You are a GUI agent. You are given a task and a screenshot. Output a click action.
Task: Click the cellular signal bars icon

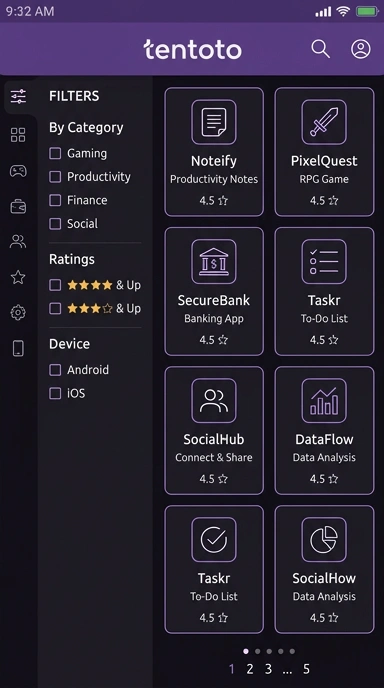(x=323, y=11)
